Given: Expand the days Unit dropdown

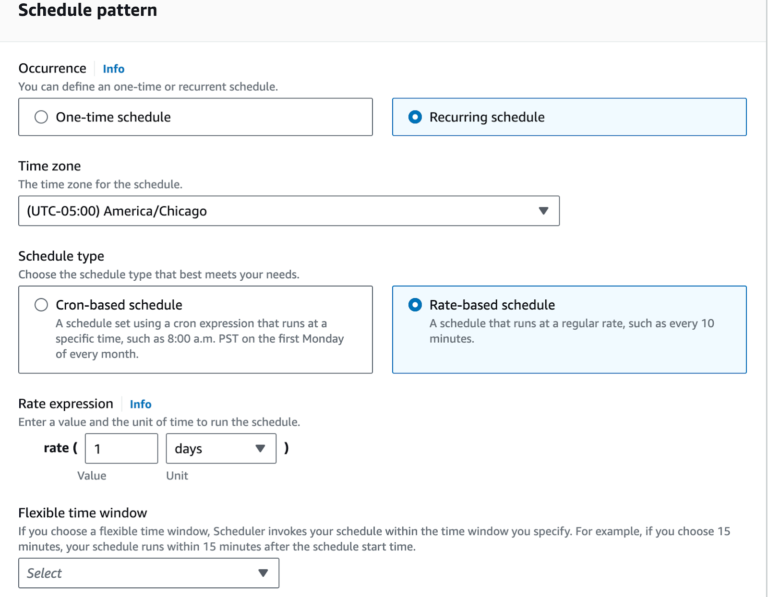Looking at the screenshot, I should point(220,449).
